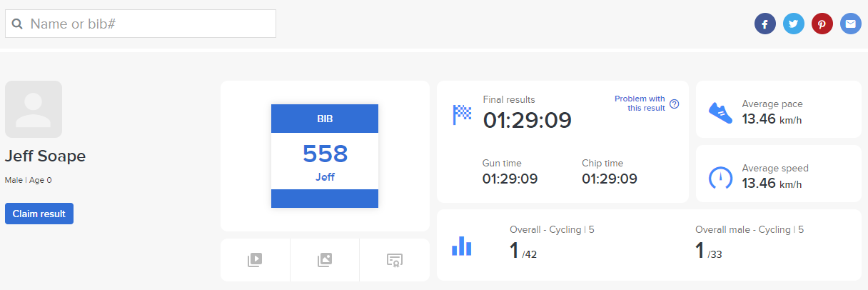Click the speedometer average speed icon
The image size is (868, 290).
pos(720,177)
